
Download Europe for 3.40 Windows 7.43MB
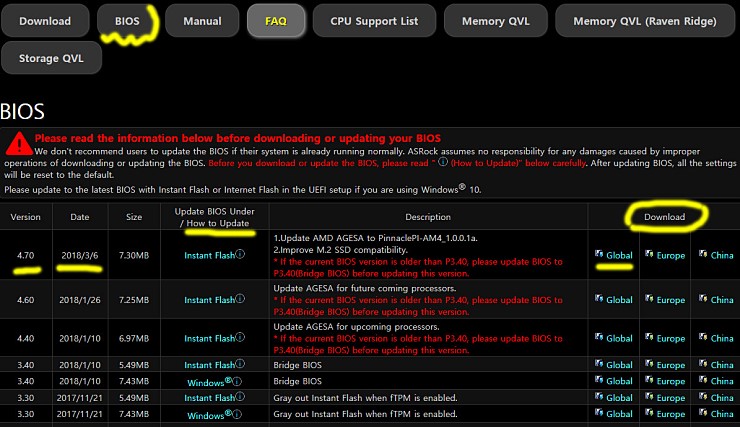tap(671, 381)
